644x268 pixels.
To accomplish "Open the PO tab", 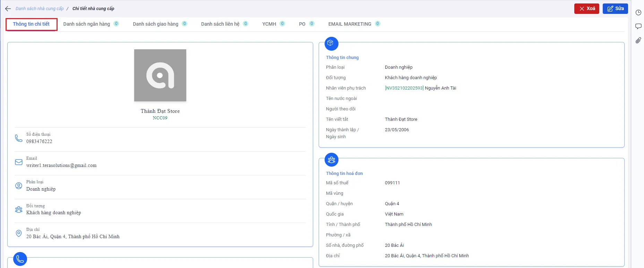I will (x=307, y=24).
